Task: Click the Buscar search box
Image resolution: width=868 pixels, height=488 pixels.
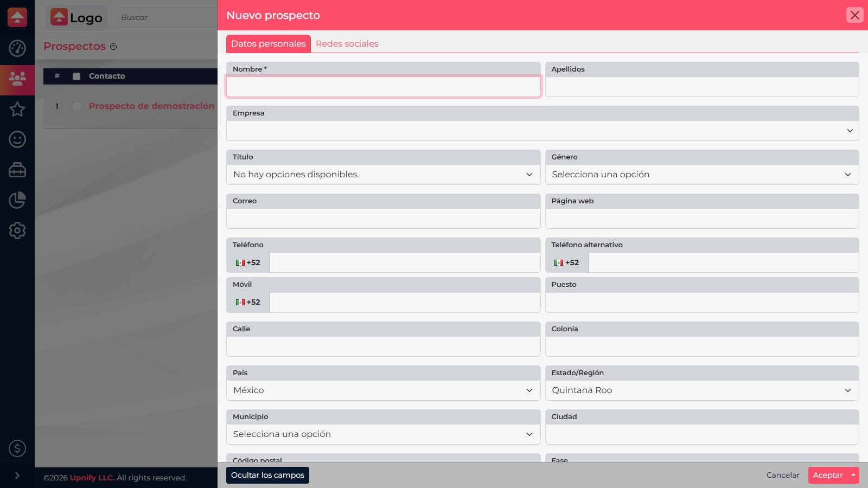Action: (x=167, y=17)
